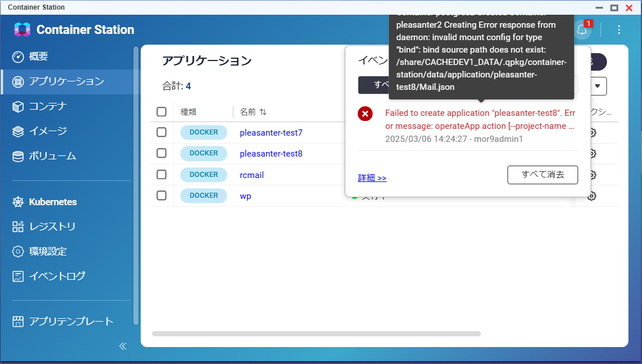Click the DOCKER badge for wp
Screen dimensions: 642x364
click(x=203, y=196)
